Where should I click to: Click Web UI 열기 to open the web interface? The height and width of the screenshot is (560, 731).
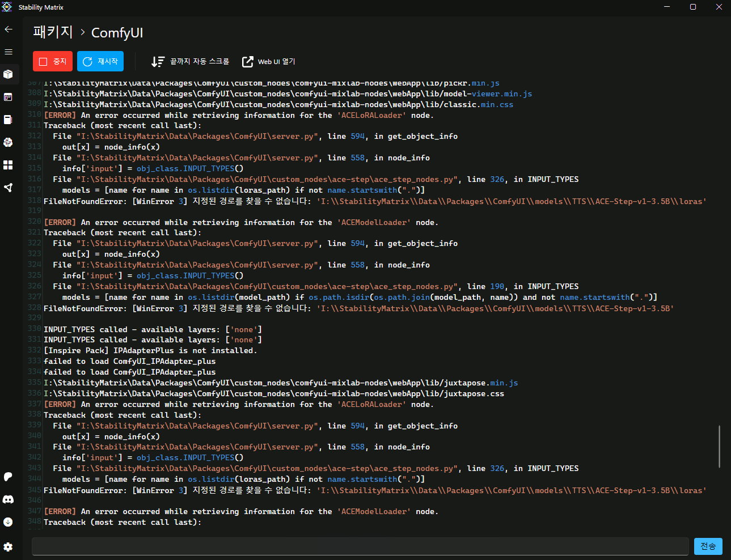(269, 61)
